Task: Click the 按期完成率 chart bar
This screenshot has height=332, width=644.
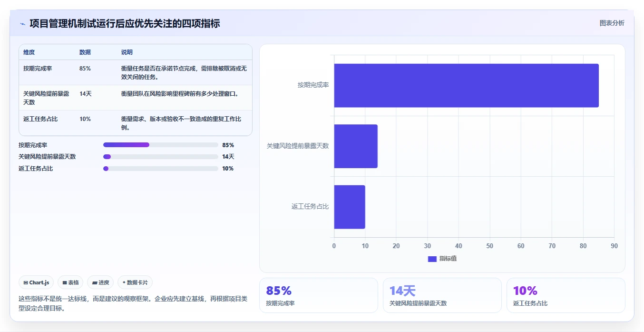Action: 466,85
